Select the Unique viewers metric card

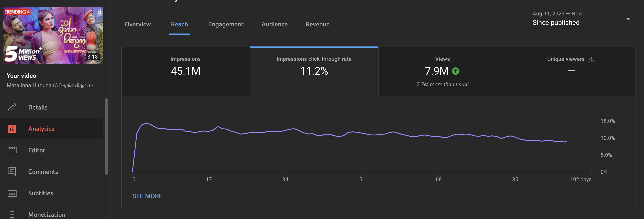click(x=571, y=71)
